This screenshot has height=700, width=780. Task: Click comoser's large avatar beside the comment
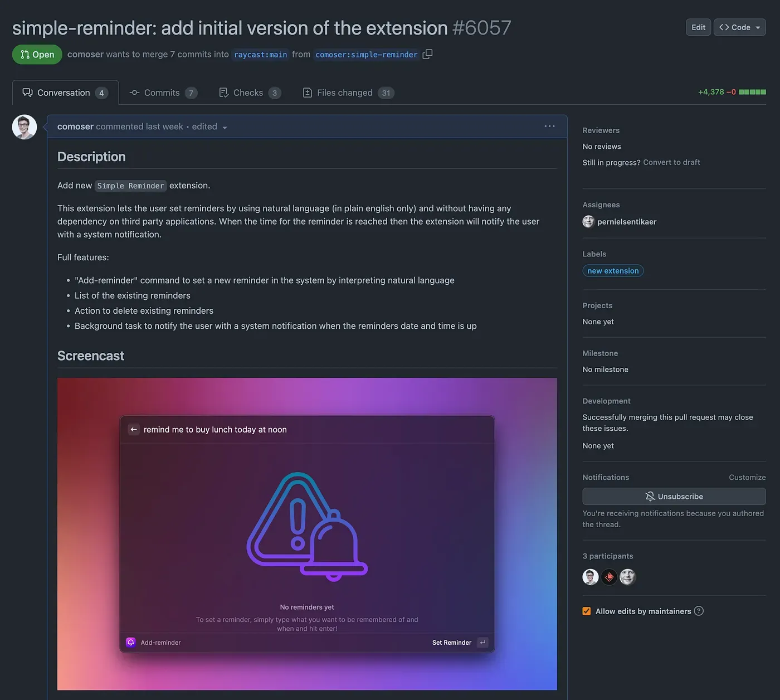point(25,127)
